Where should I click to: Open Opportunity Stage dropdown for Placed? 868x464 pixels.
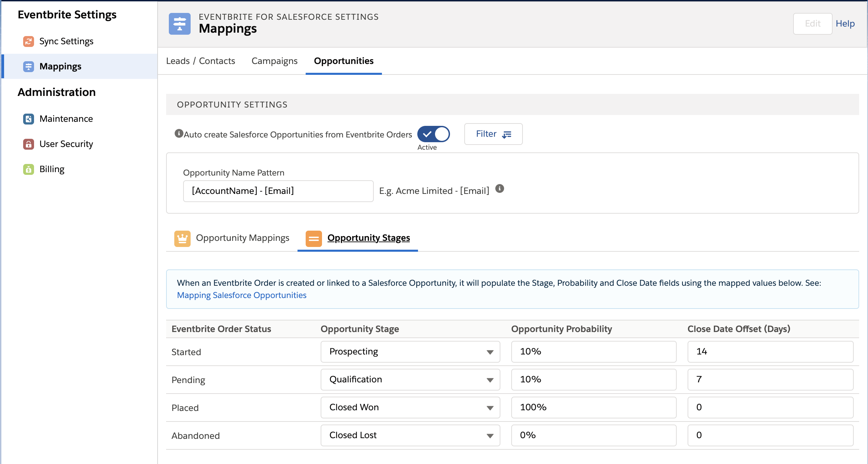tap(410, 408)
